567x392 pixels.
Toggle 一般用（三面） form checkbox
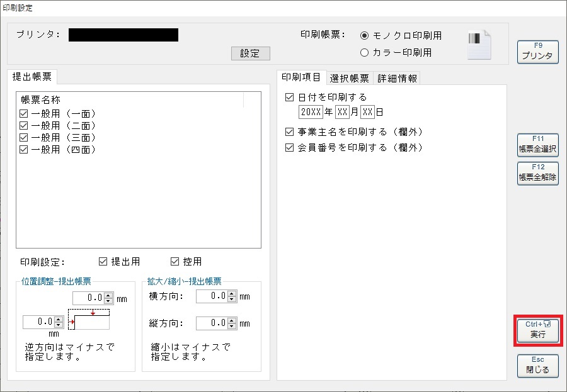click(24, 138)
